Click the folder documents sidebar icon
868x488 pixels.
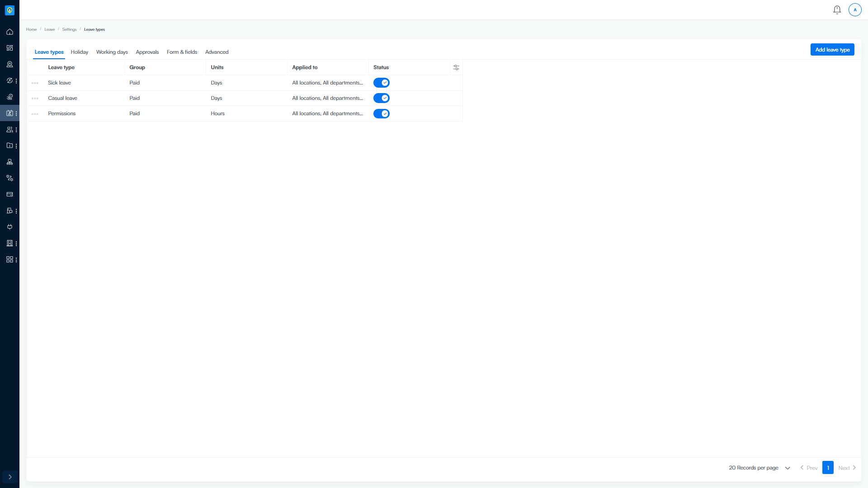pos(9,145)
